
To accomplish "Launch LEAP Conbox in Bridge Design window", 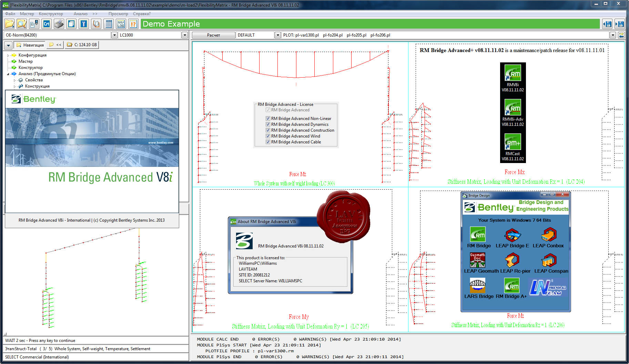I will point(549,235).
